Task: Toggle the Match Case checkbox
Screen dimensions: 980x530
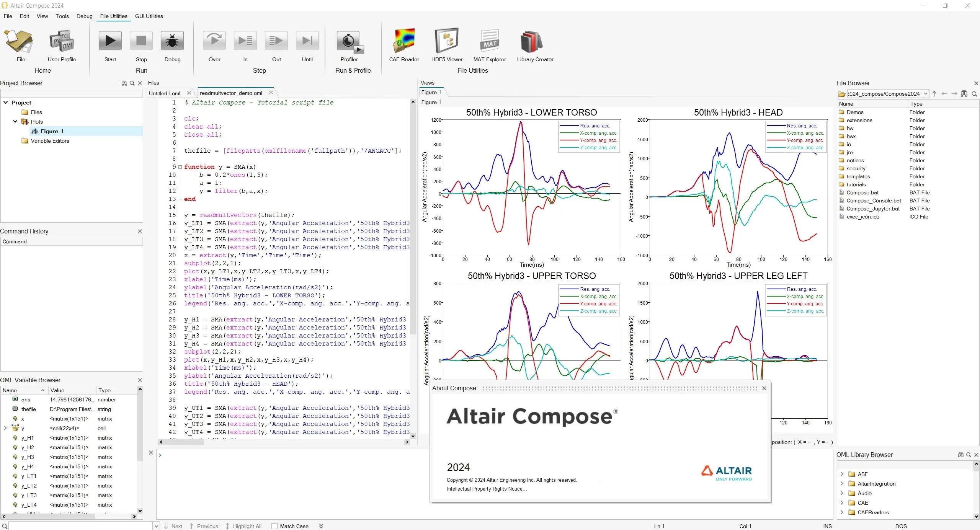Action: (x=274, y=526)
